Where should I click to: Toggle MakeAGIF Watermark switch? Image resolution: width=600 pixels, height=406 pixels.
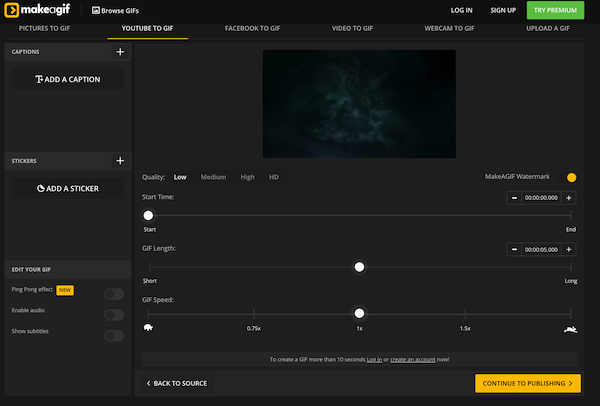(567, 178)
